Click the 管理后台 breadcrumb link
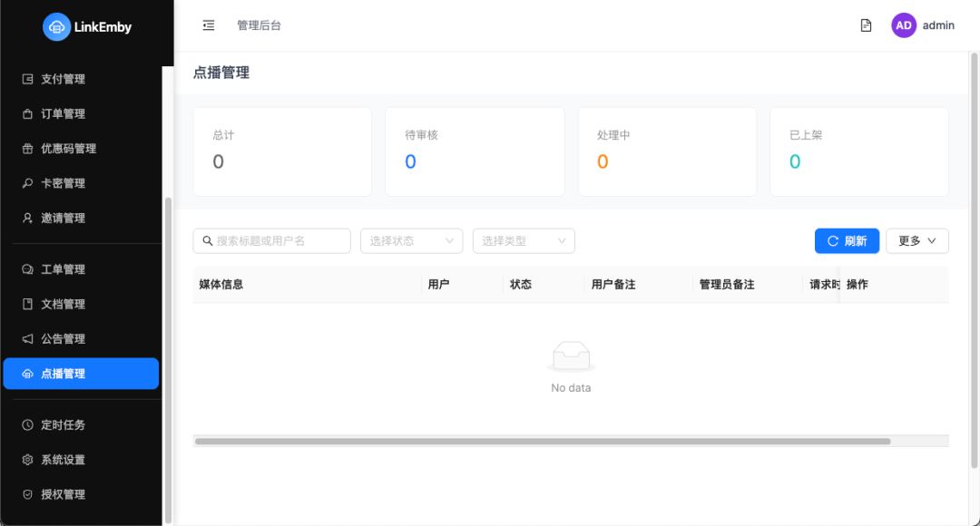 coord(258,25)
